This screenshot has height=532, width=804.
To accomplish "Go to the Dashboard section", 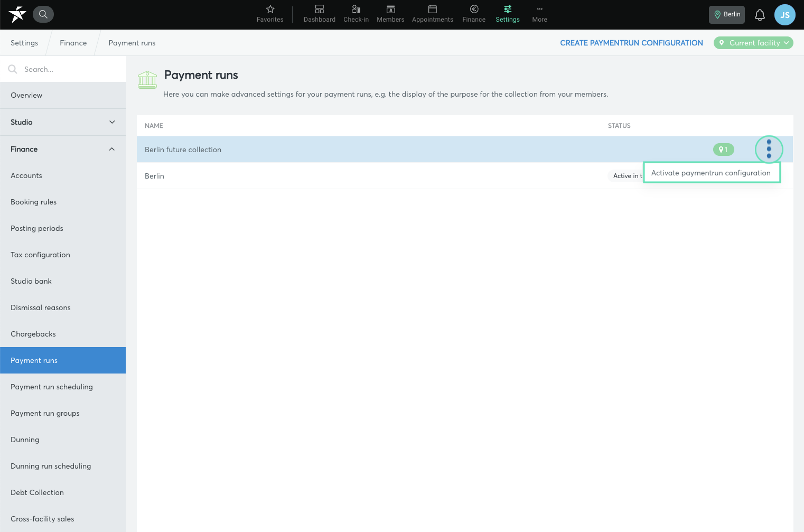I will (x=320, y=14).
